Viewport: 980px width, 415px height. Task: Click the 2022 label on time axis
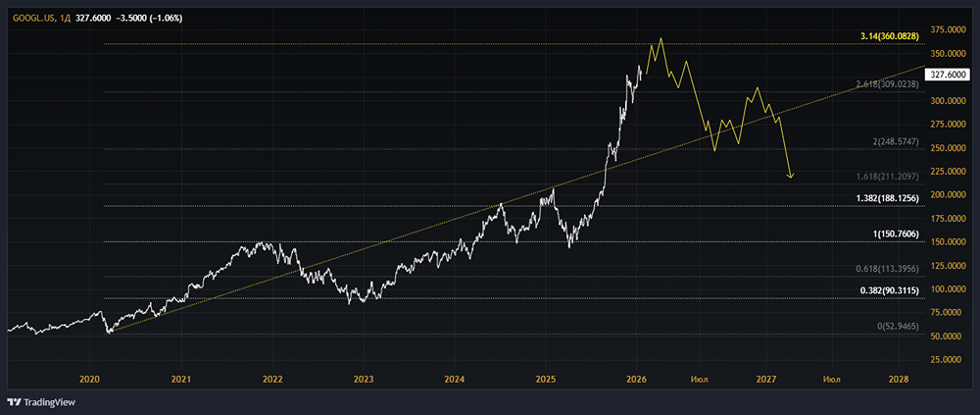tap(273, 380)
